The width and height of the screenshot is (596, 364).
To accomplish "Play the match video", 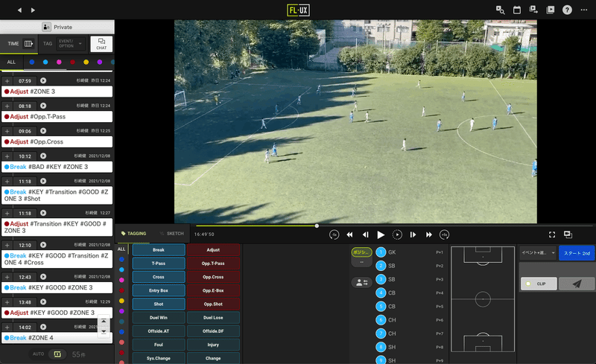I will click(x=381, y=234).
